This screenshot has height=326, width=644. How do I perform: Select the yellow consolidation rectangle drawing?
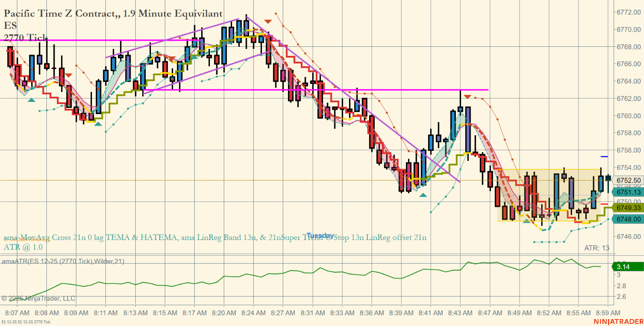549,195
